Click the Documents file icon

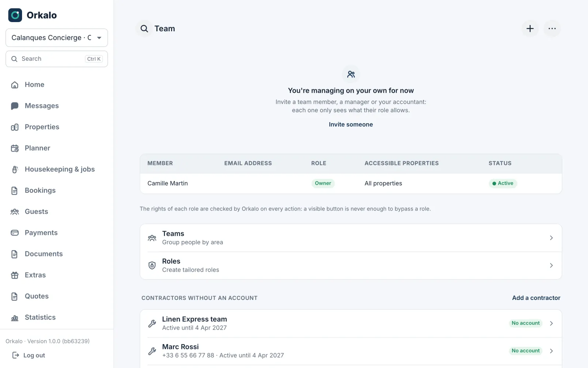point(15,254)
